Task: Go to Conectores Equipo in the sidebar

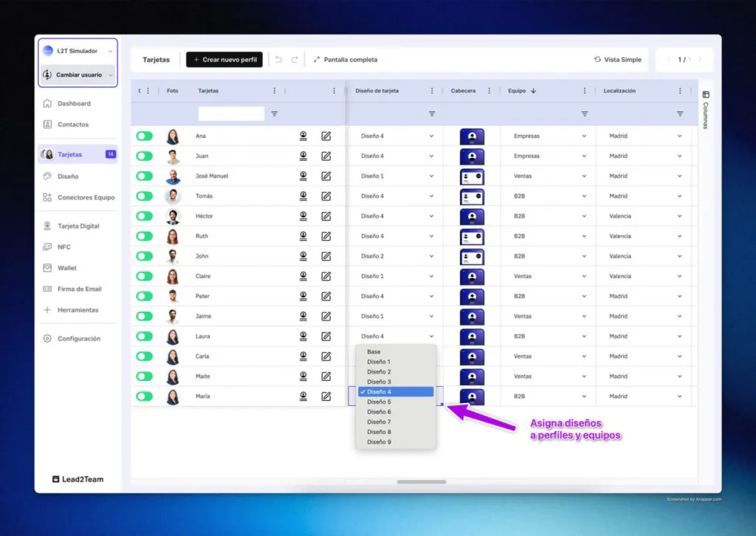Action: point(86,197)
